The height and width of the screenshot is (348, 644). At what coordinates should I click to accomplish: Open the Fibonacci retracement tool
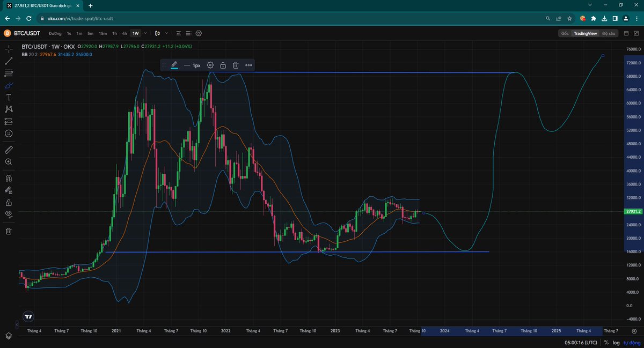pyautogui.click(x=9, y=73)
